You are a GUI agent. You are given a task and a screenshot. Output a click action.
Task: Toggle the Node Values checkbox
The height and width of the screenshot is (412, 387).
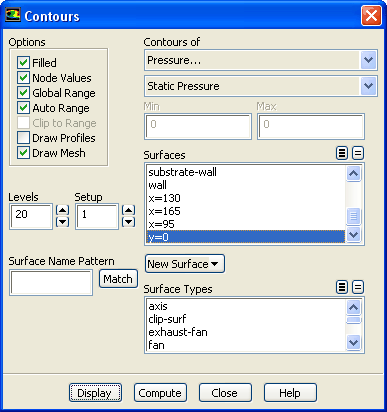(x=23, y=78)
